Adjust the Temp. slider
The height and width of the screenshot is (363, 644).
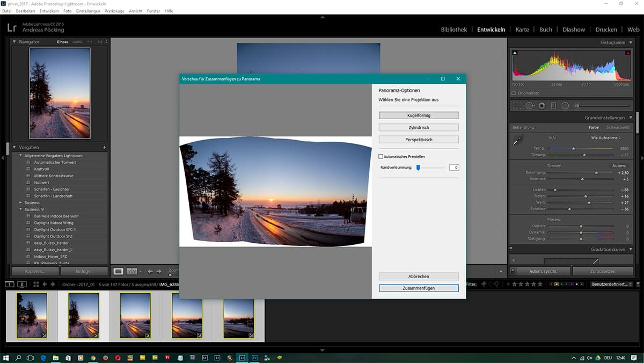click(x=574, y=148)
